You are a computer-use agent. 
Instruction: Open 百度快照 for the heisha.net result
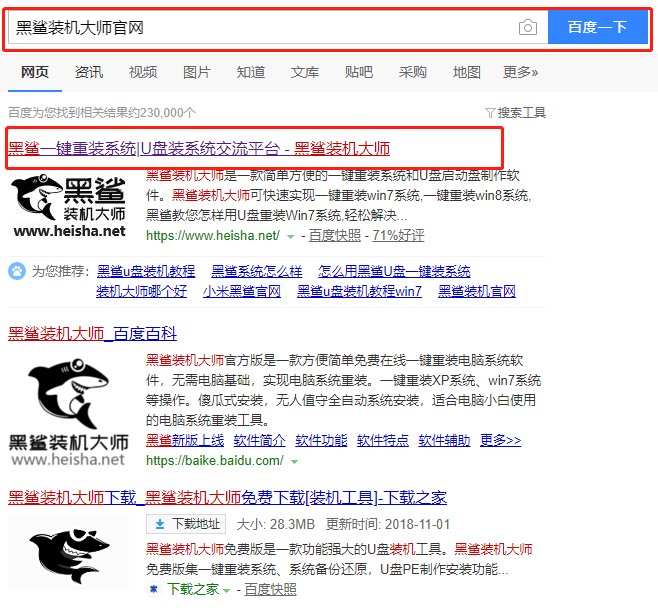tap(334, 236)
